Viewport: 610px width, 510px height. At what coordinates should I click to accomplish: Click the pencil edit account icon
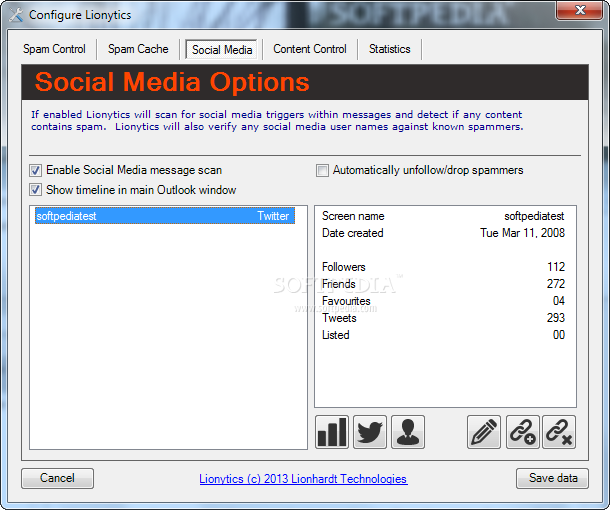tap(484, 432)
